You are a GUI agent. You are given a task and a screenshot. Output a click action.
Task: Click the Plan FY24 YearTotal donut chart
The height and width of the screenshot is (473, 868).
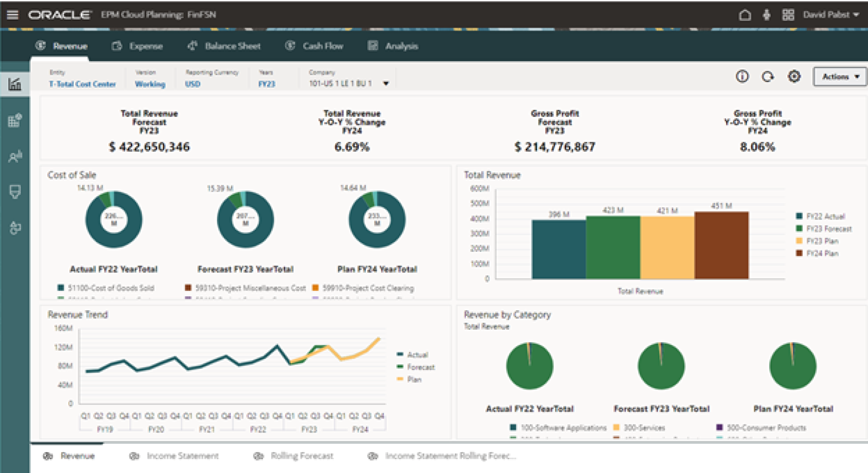pyautogui.click(x=377, y=220)
